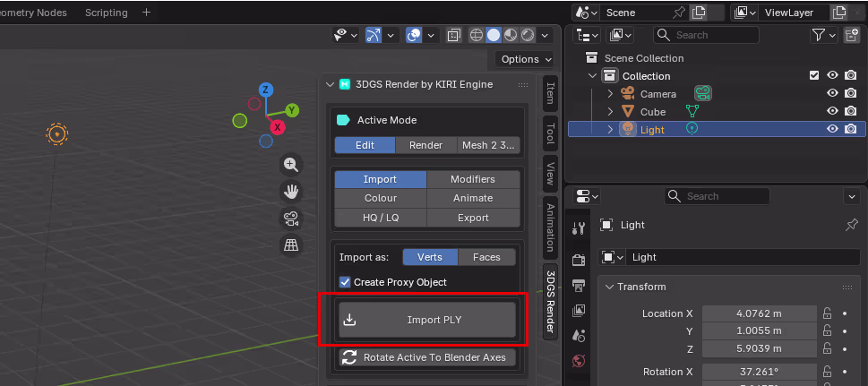Toggle X-ray mode
This screenshot has height=386, width=868.
coord(454,36)
